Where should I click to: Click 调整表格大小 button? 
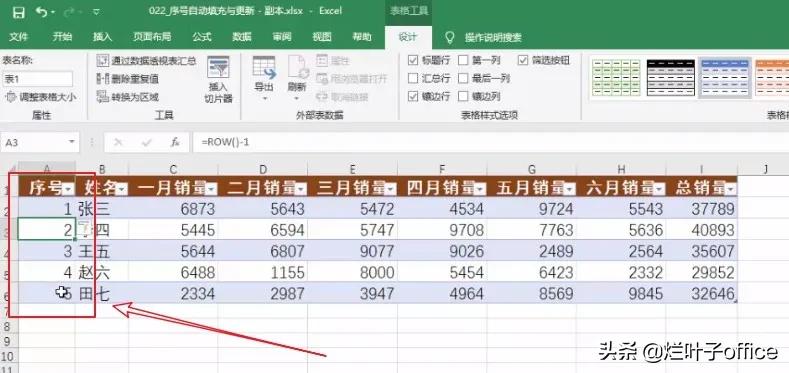tap(41, 97)
